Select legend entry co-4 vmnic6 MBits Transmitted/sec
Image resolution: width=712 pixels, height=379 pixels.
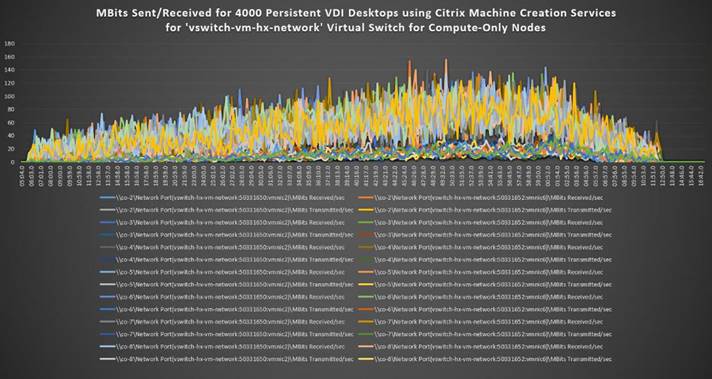485,260
